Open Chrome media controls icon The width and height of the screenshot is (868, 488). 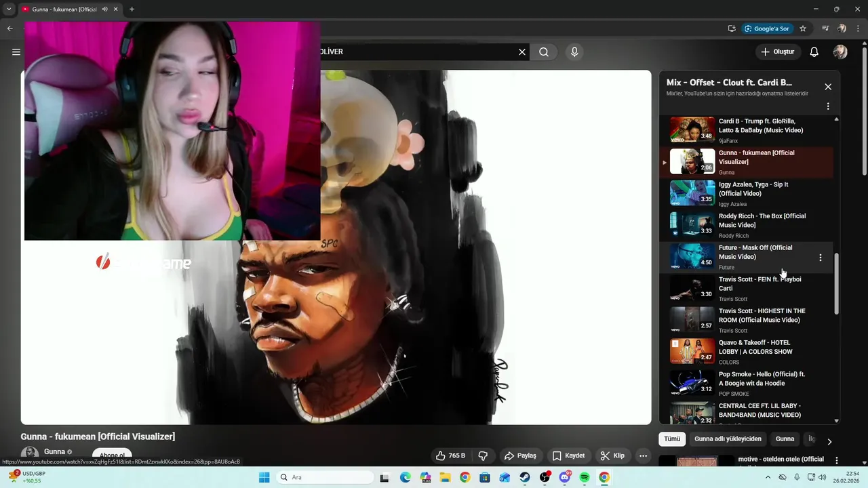coord(825,28)
